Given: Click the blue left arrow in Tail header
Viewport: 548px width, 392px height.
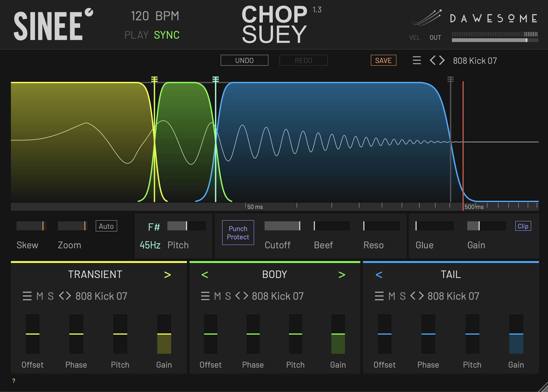Looking at the screenshot, I should (379, 275).
